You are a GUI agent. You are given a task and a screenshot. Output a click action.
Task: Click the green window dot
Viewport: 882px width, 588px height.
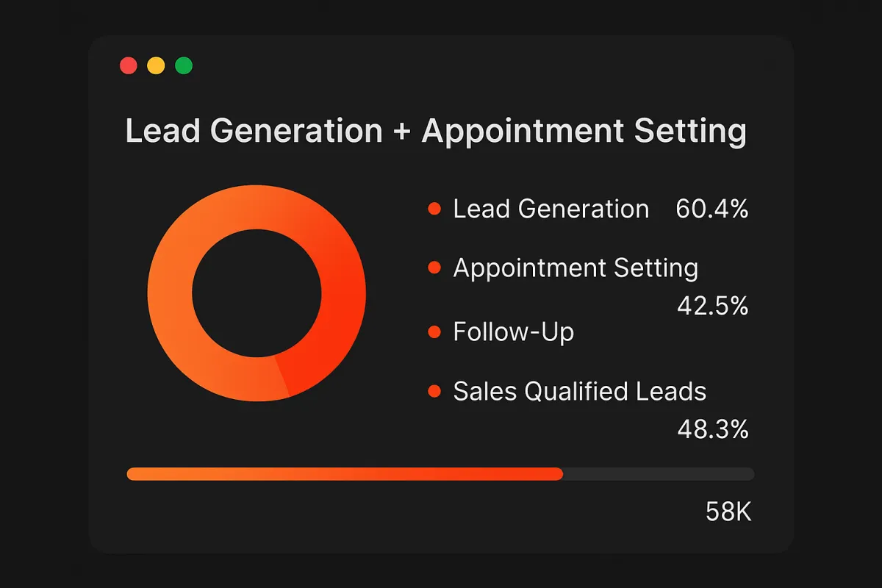pos(184,65)
